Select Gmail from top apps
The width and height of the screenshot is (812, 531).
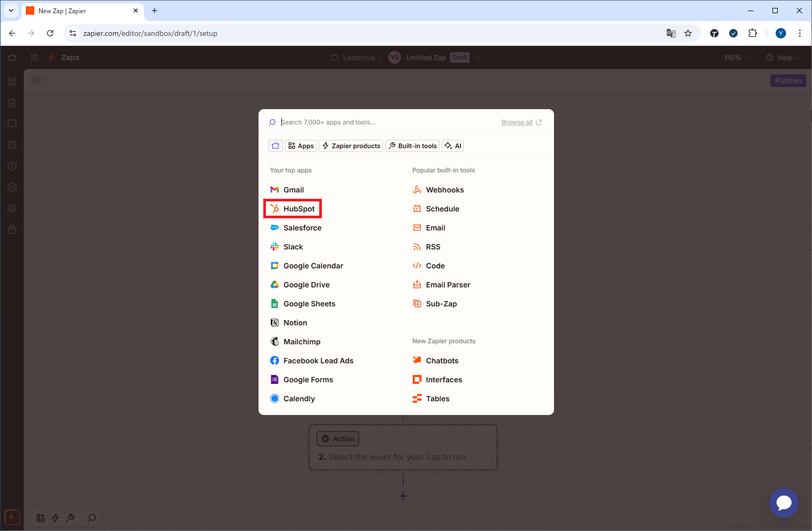coord(287,190)
